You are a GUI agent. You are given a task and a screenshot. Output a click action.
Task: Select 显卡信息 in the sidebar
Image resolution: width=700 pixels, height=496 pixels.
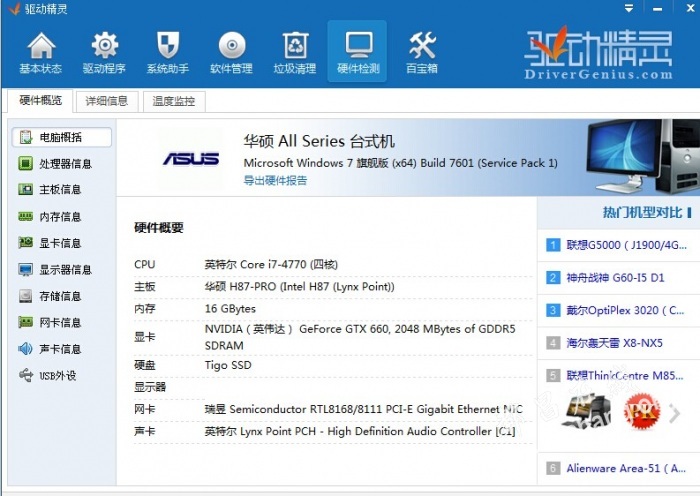(62, 243)
